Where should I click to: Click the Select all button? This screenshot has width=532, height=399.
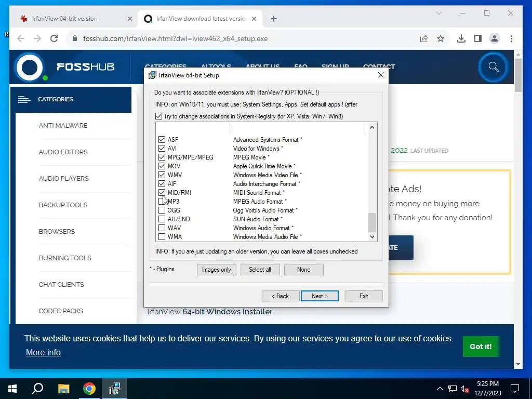tap(260, 270)
